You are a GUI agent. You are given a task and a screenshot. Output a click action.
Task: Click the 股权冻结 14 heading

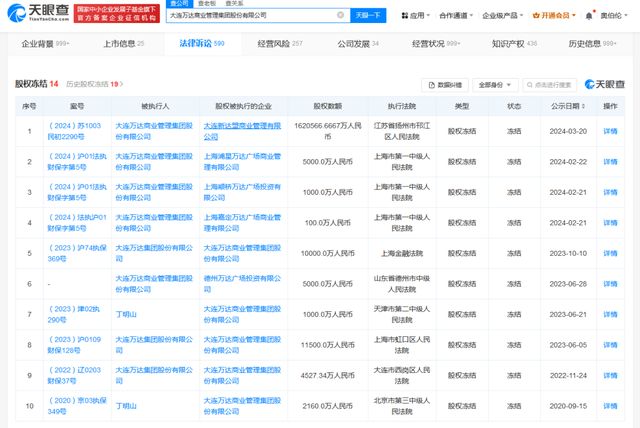37,84
